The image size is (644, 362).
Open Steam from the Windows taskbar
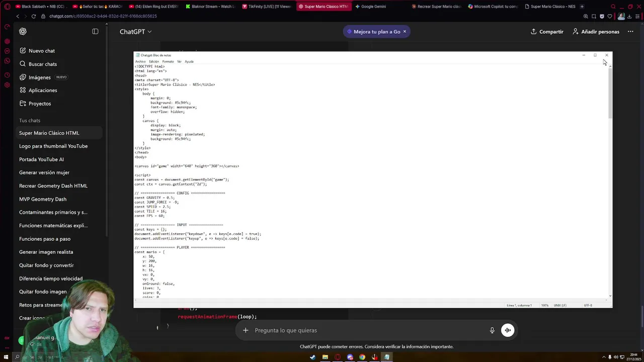tap(313, 357)
